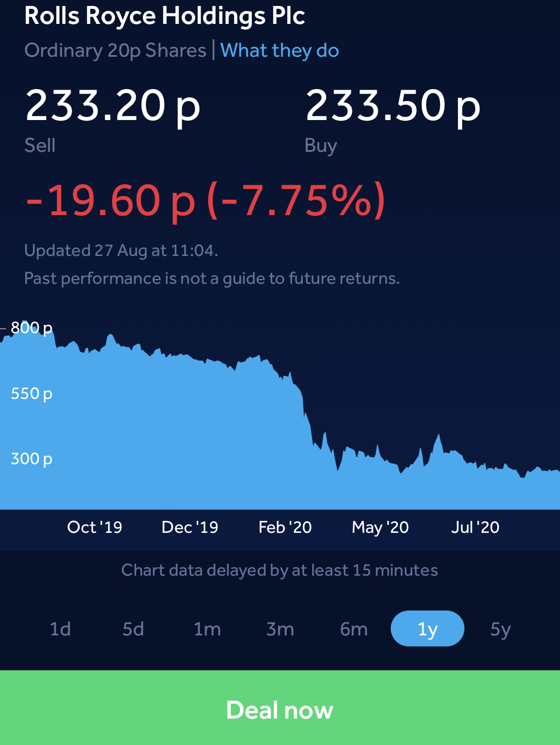Switch chart to 1d range
The width and height of the screenshot is (560, 745).
(60, 629)
